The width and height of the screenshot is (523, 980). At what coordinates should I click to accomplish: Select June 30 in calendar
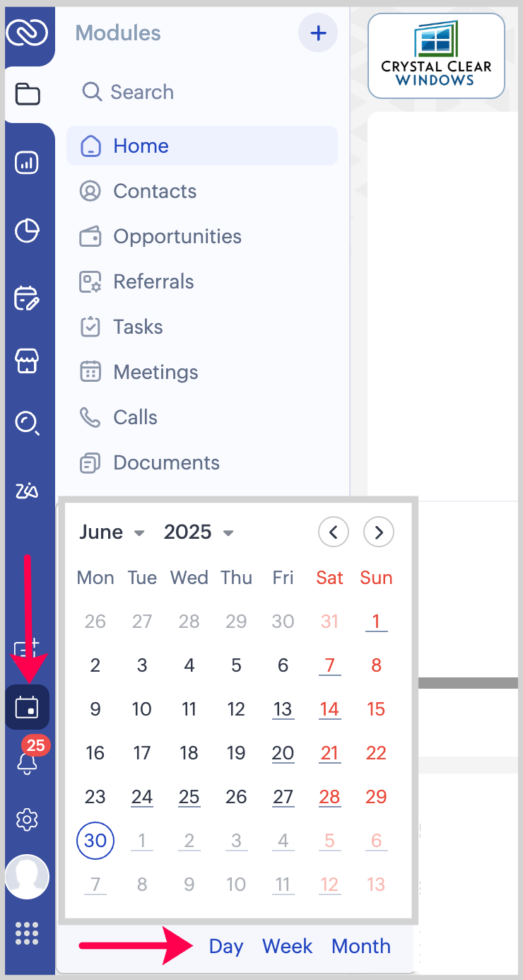95,840
